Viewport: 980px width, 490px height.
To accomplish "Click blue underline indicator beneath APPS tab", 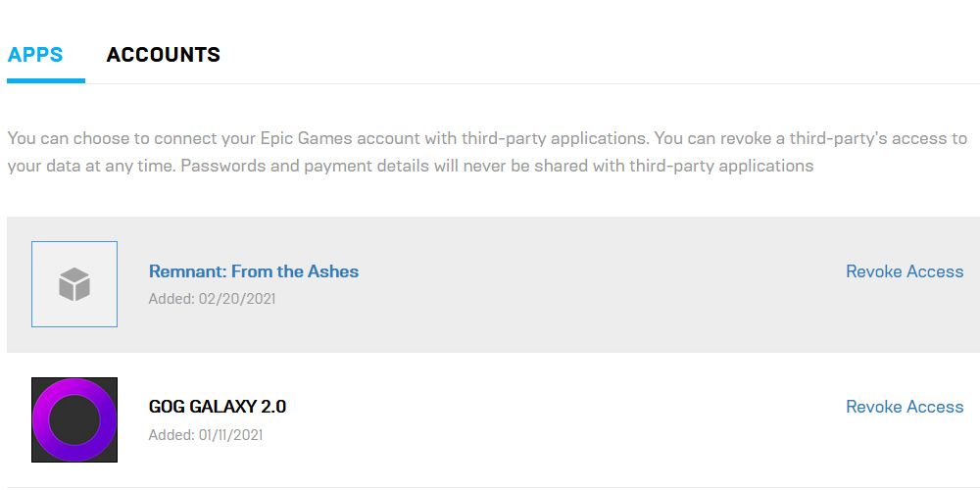I will (46, 80).
